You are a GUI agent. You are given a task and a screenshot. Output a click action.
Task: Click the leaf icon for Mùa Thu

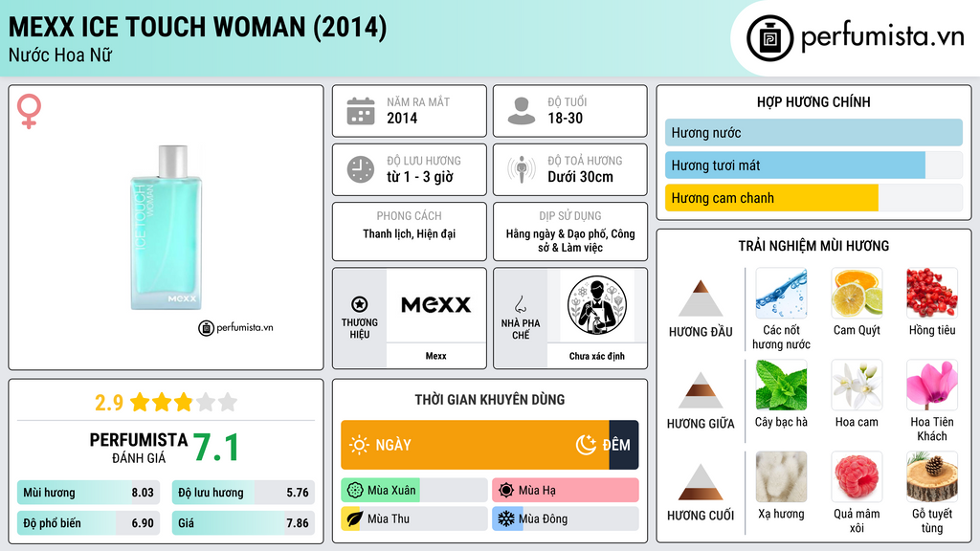pyautogui.click(x=354, y=518)
